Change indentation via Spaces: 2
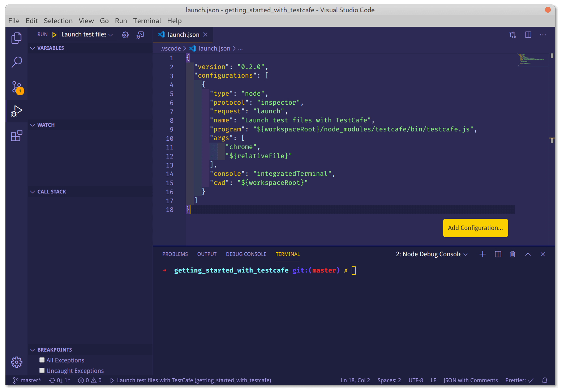This screenshot has height=392, width=562. 389,380
